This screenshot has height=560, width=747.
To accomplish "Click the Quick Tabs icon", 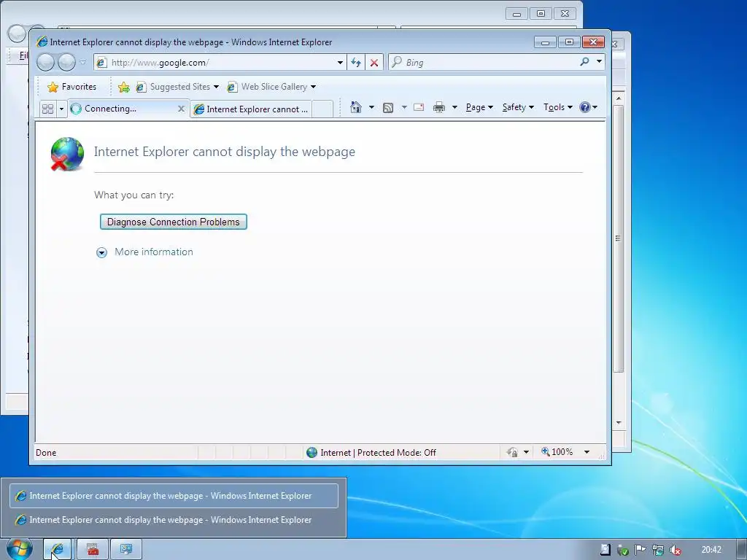I will coord(47,109).
